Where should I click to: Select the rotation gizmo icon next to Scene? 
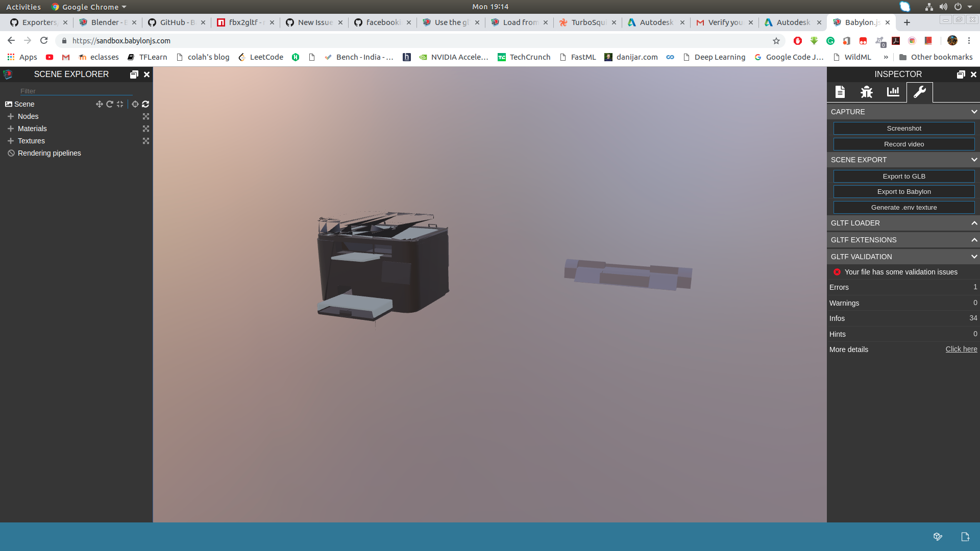[x=109, y=104]
